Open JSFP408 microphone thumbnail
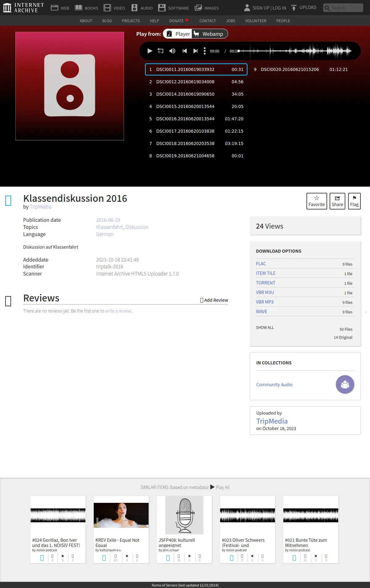 click(184, 515)
